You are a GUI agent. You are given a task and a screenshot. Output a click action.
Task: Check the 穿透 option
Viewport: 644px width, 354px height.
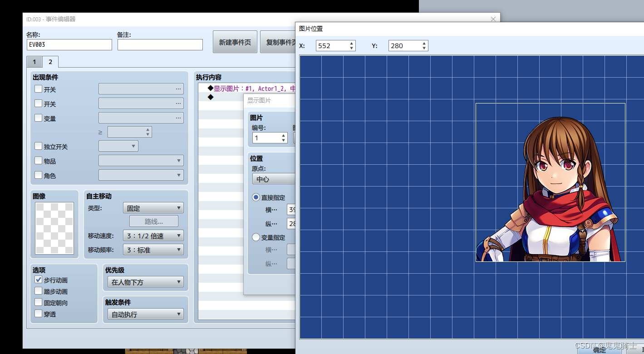click(x=39, y=313)
